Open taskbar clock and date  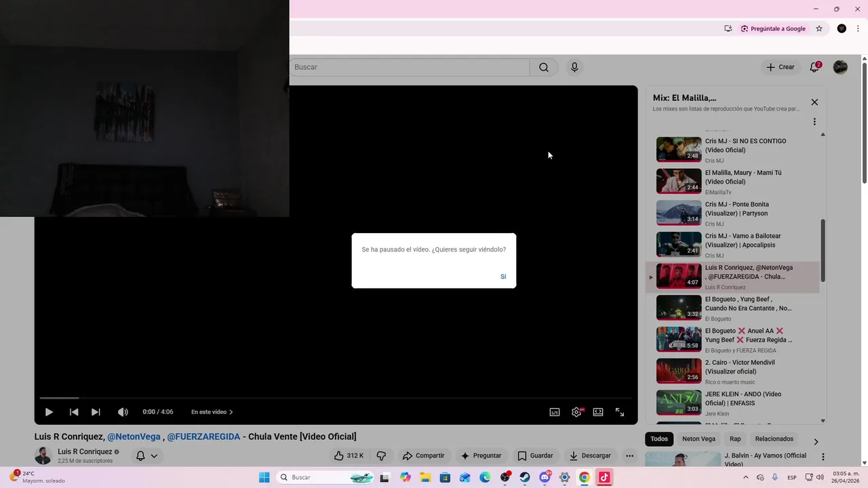pos(846,477)
